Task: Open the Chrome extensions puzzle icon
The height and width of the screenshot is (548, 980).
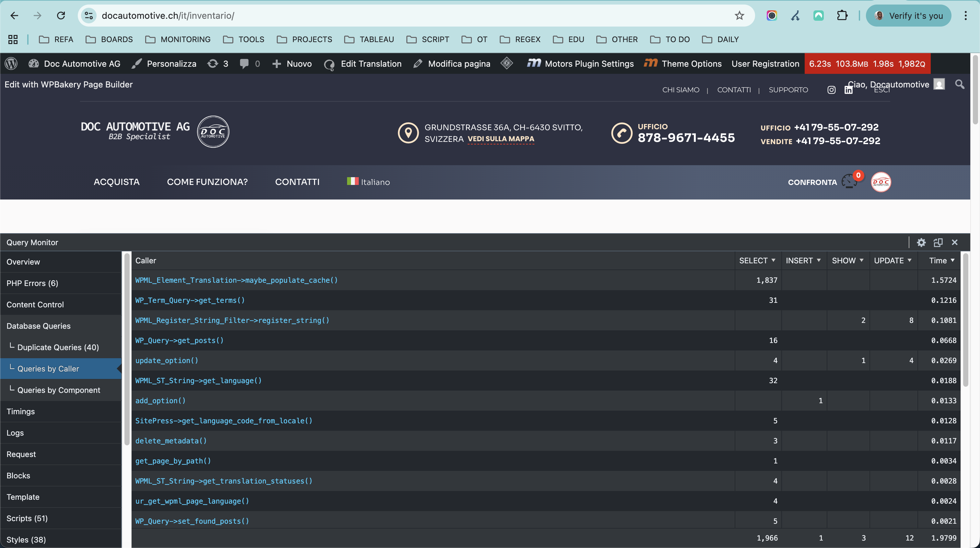Action: pos(842,16)
